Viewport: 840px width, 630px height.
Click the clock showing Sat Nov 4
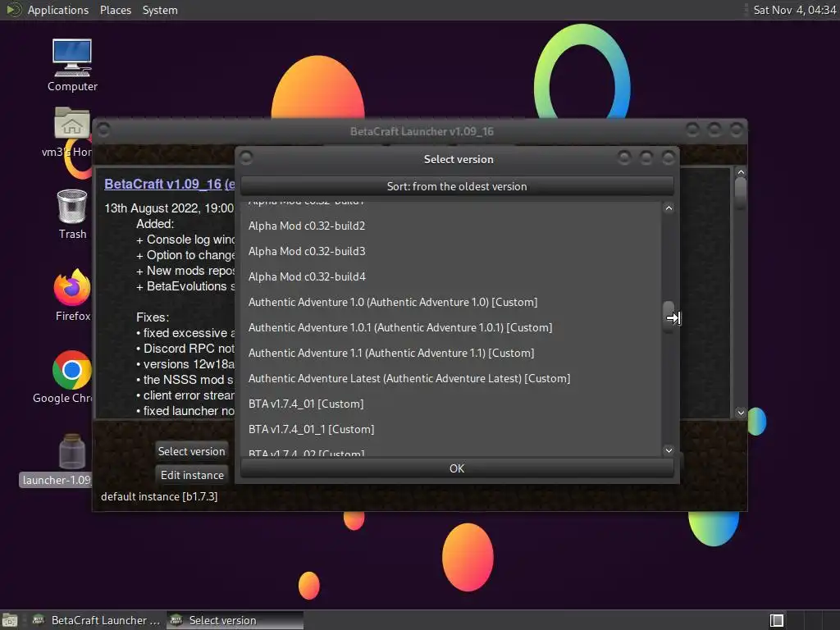794,10
